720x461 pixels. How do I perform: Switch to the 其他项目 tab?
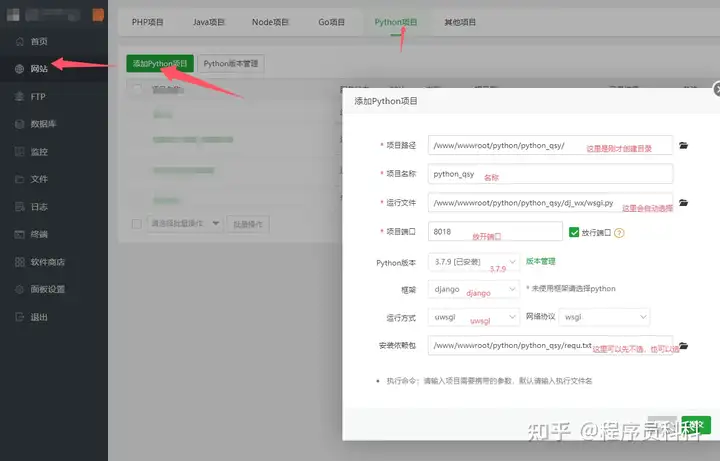click(x=460, y=22)
